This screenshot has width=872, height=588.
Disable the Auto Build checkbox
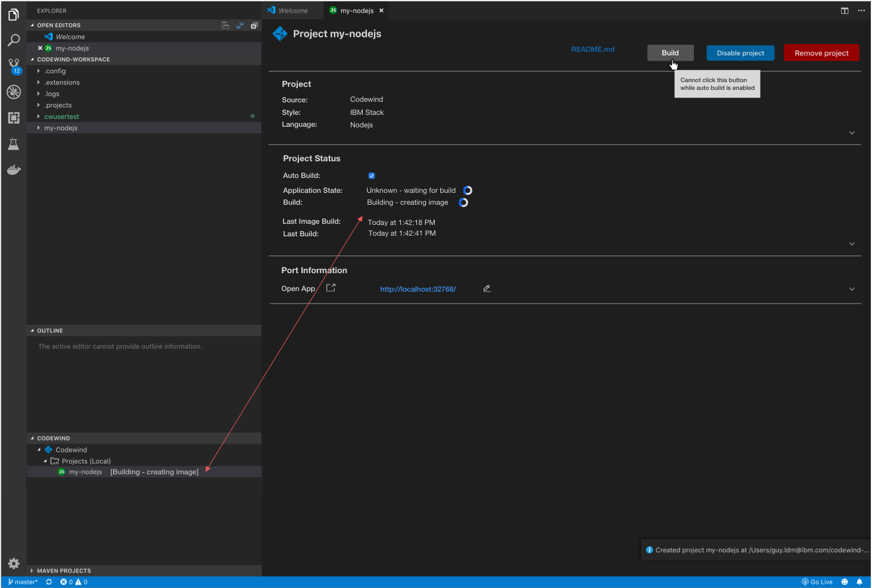coord(371,175)
